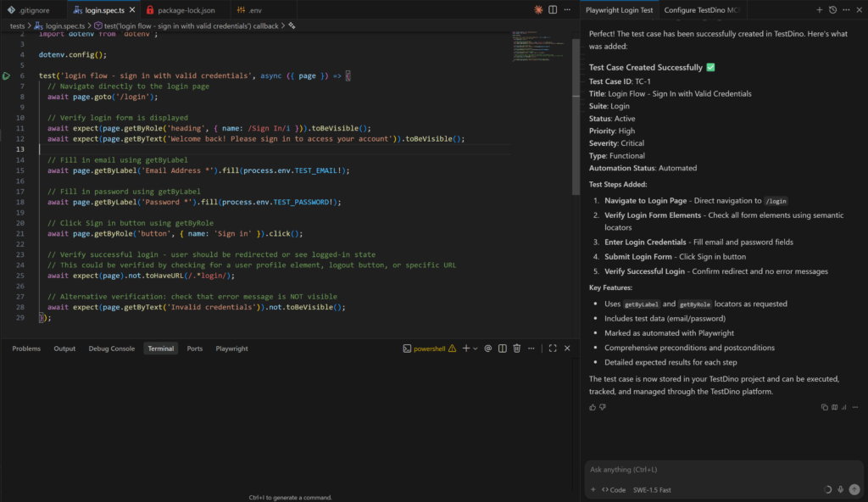Click the tests breadcrumb link
Image resolution: width=868 pixels, height=502 pixels.
pos(17,26)
